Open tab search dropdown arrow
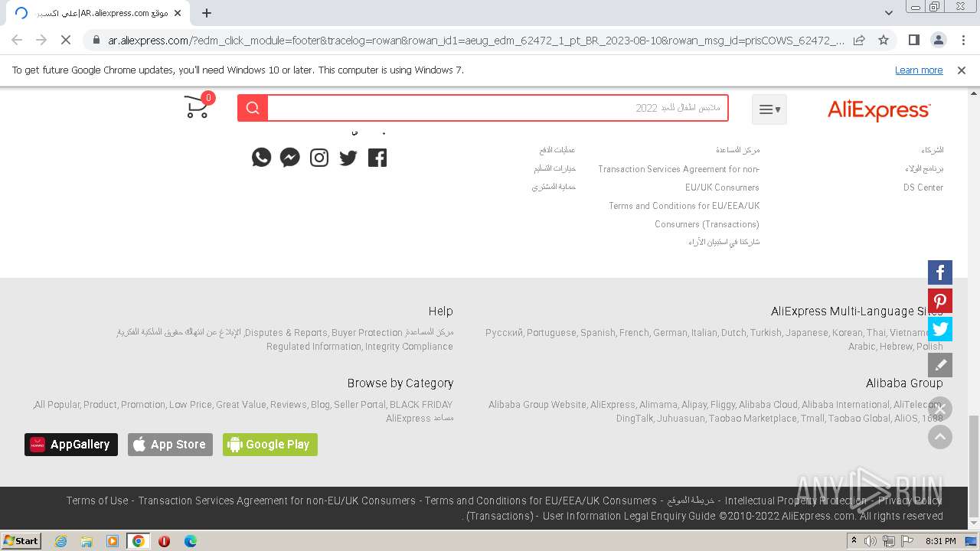The width and height of the screenshot is (980, 551). point(889,13)
